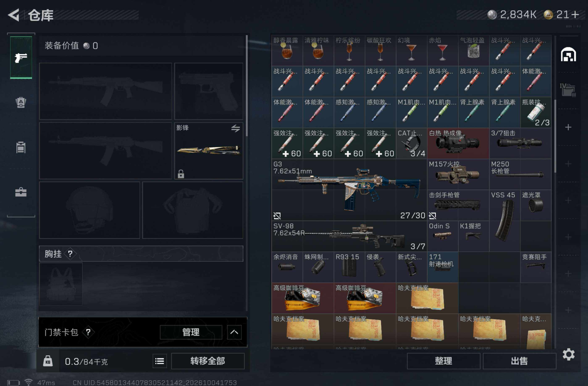This screenshot has width=588, height=386.
Task: Click the 转移全部 button
Action: (x=208, y=361)
